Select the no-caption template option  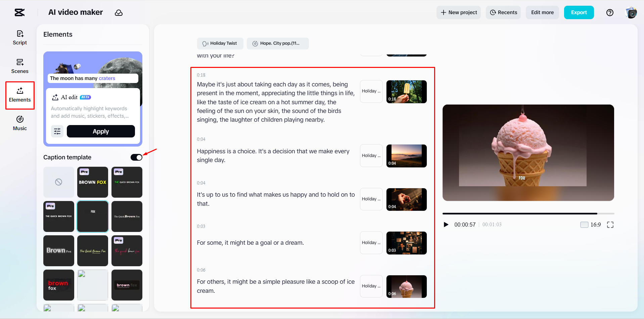(x=58, y=182)
